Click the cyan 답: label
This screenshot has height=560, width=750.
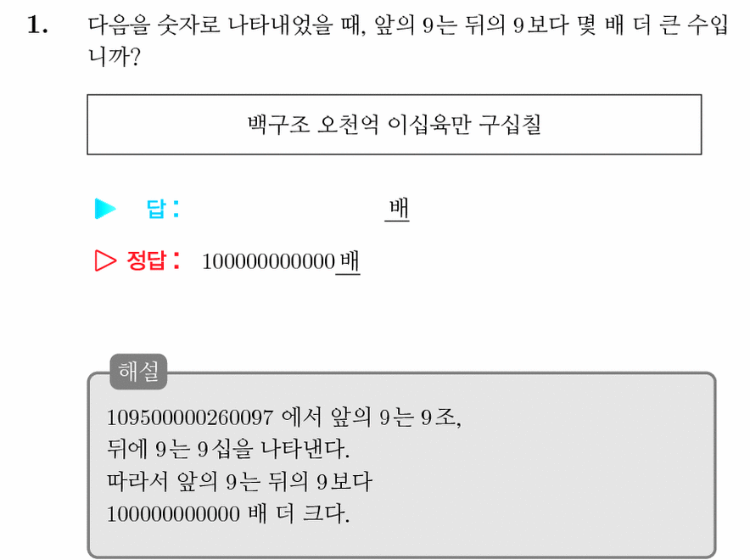[163, 209]
